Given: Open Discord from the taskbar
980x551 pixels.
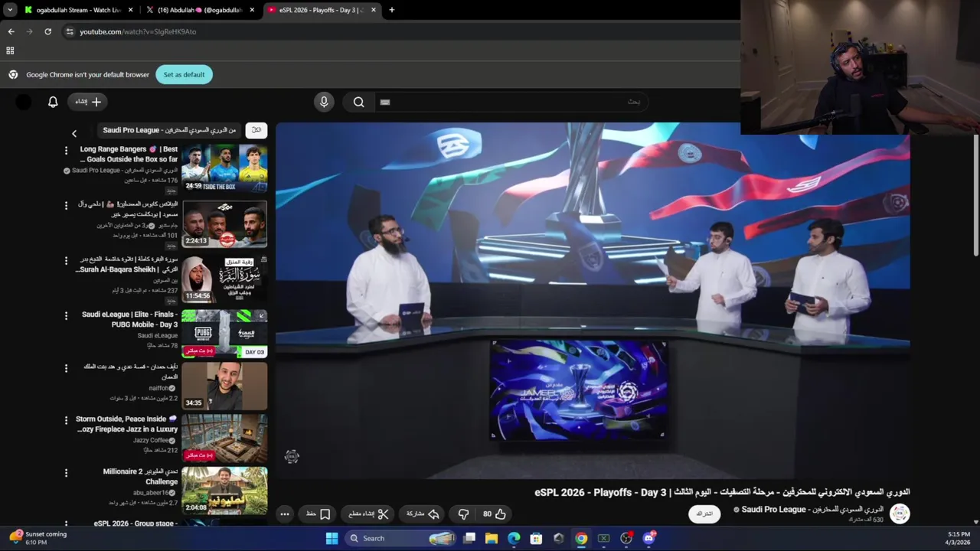Looking at the screenshot, I should click(x=648, y=538).
